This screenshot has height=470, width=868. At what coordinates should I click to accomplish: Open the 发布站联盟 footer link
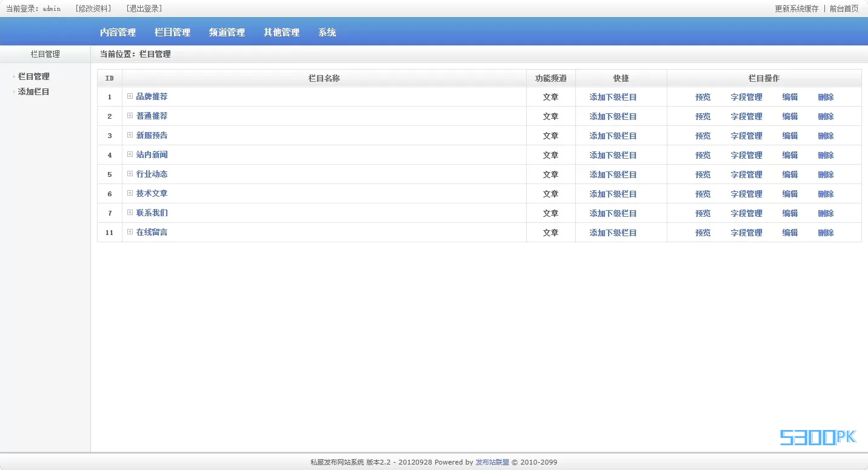(492, 462)
